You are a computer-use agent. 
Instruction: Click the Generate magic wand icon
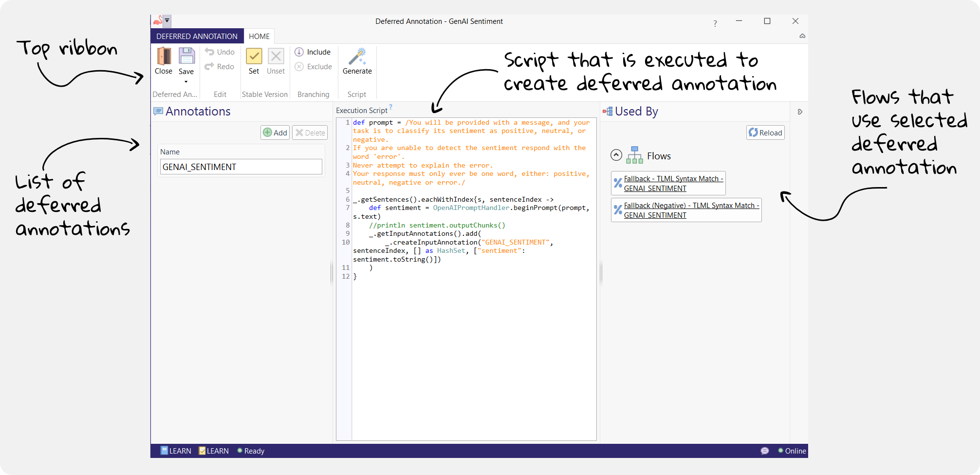(357, 57)
